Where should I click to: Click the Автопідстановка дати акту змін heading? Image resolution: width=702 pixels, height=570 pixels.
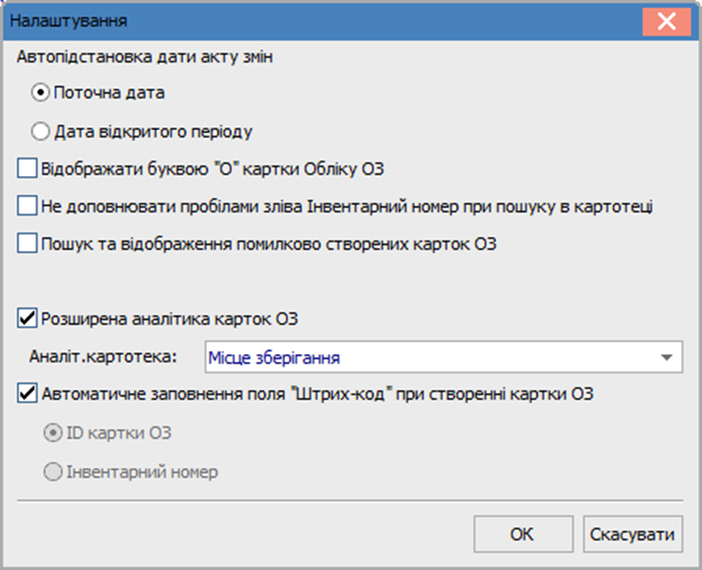(x=145, y=57)
